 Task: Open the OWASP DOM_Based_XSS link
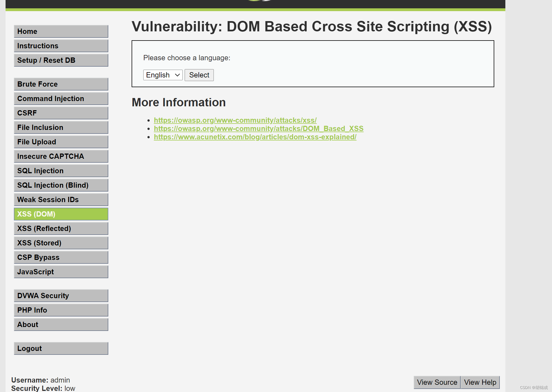tap(259, 129)
